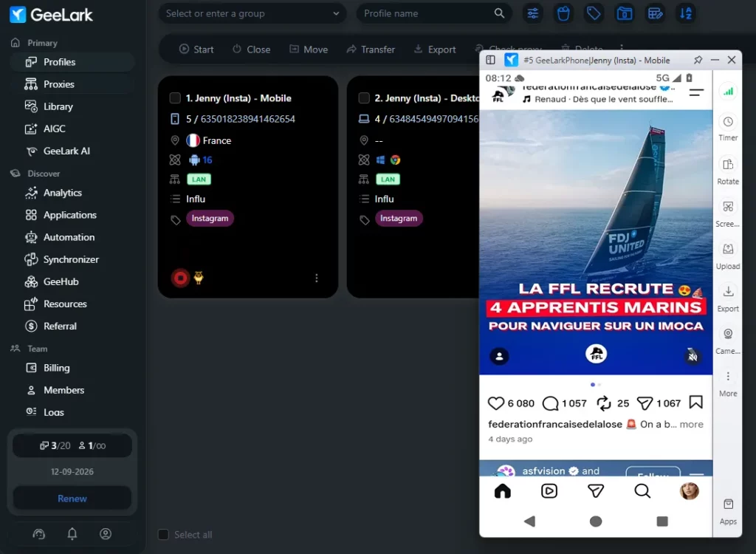Click the Export button in action bar
Screen dimensions: 756x554
click(x=435, y=49)
